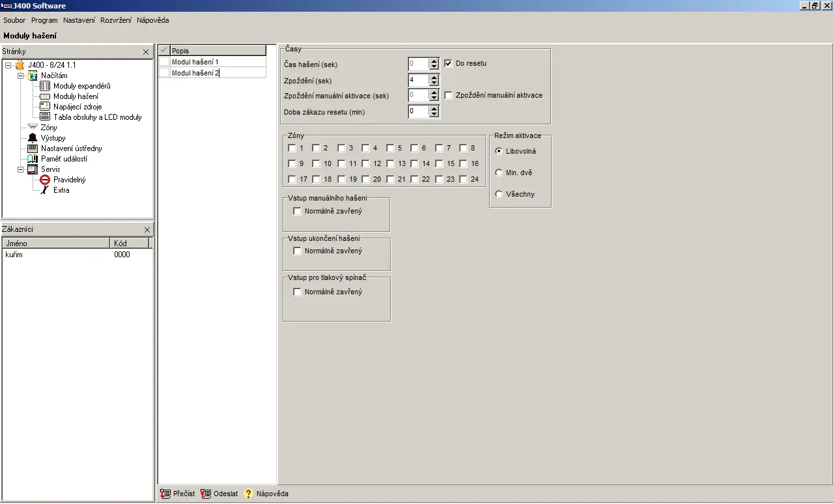Image resolution: width=833 pixels, height=504 pixels.
Task: Click the Napájecí zdroje icon
Action: tap(45, 107)
